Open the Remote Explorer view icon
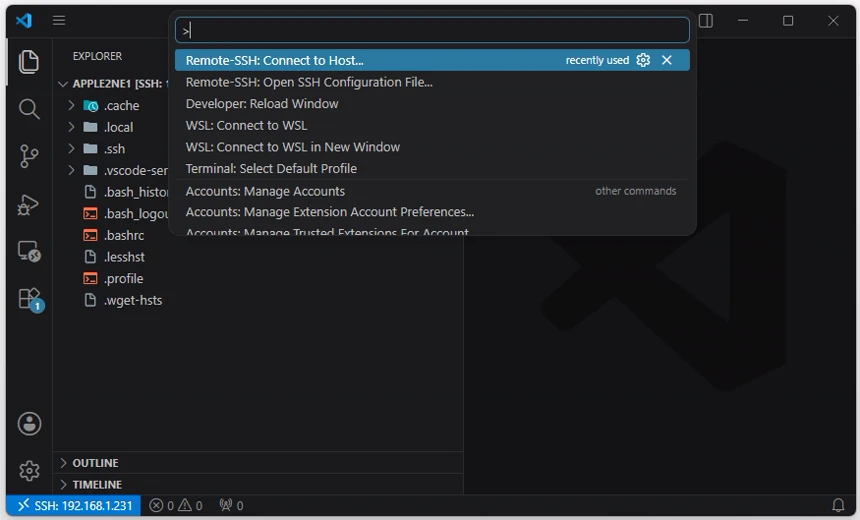The height and width of the screenshot is (520, 860). point(29,251)
